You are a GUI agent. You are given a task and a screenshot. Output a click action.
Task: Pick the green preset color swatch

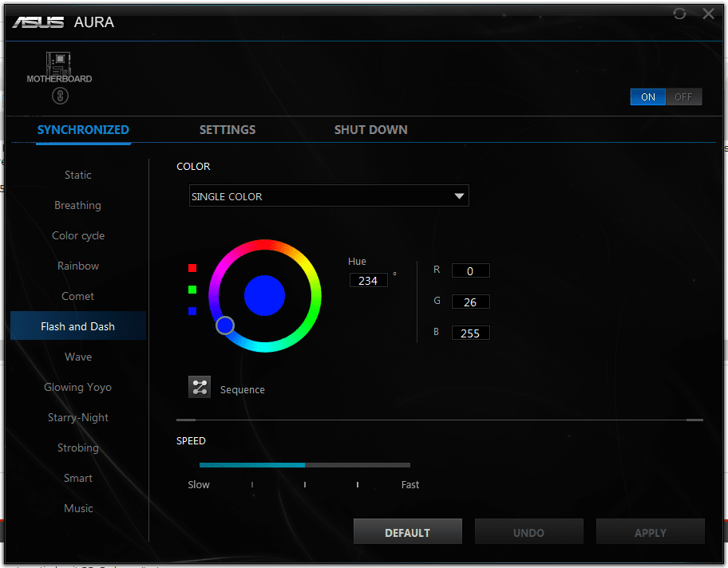pos(192,290)
